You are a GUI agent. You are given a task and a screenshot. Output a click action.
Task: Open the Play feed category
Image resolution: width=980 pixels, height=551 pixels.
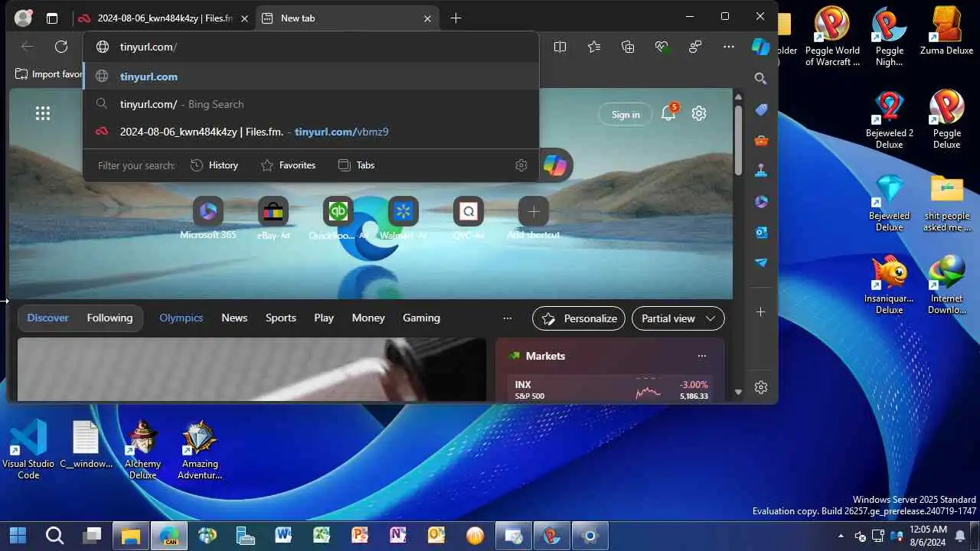click(x=324, y=318)
